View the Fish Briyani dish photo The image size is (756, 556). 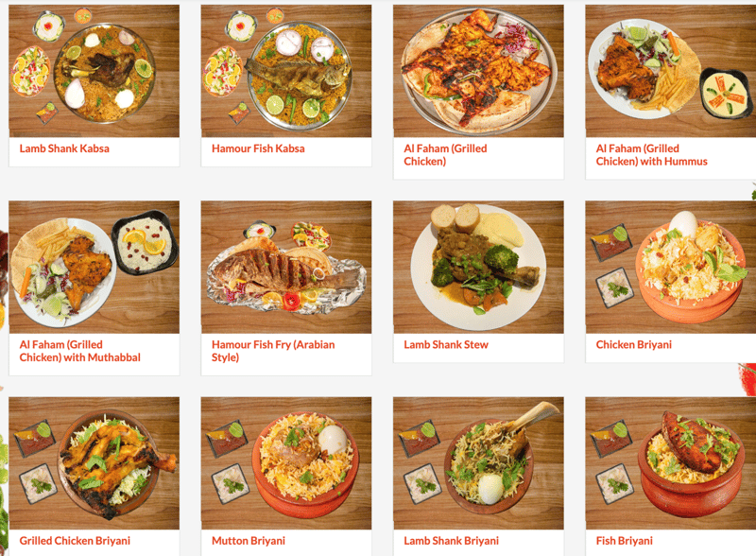(x=671, y=463)
